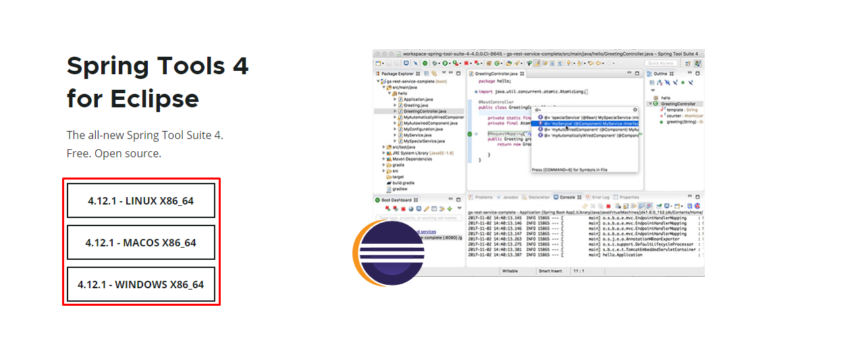Open the Problems tab in the IDE preview
This screenshot has width=868, height=351.
tap(481, 197)
